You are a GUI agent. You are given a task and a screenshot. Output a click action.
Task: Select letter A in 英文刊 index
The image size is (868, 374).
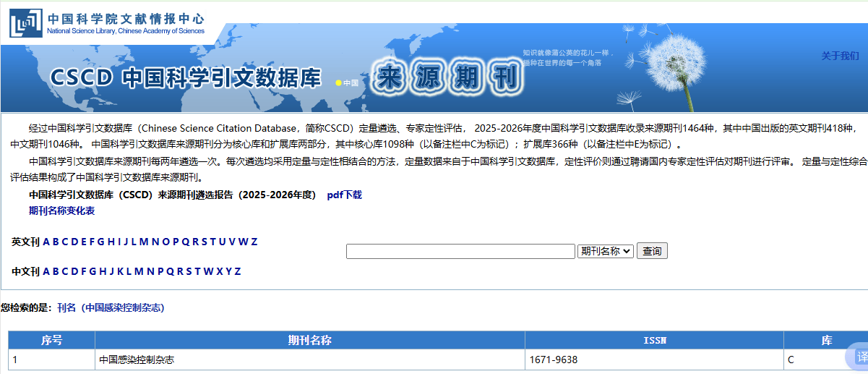pos(46,242)
